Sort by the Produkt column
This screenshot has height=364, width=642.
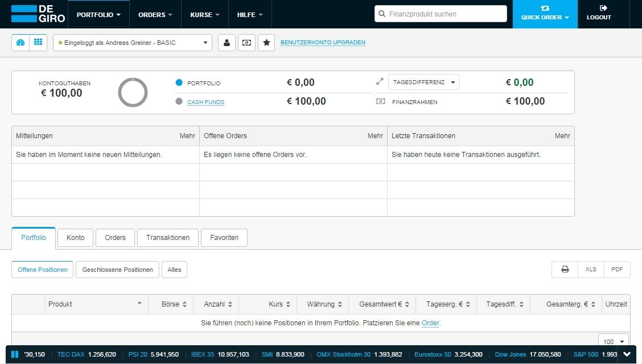(96, 304)
